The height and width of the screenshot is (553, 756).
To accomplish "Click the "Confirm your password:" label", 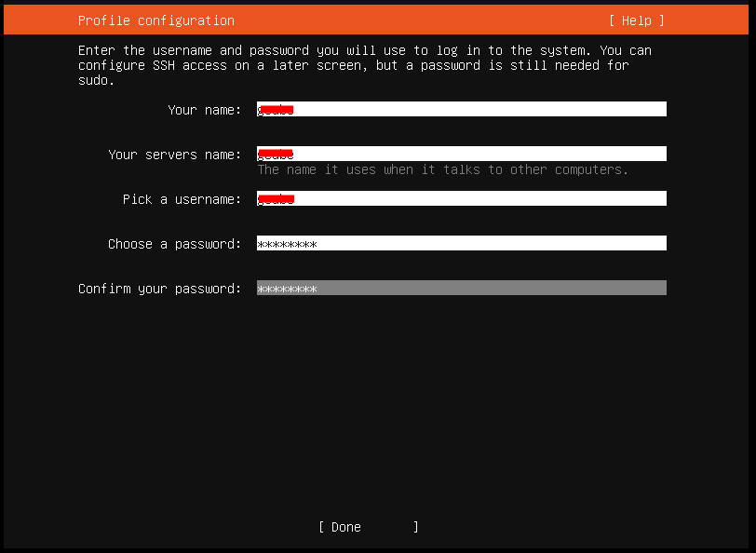I will pos(159,289).
